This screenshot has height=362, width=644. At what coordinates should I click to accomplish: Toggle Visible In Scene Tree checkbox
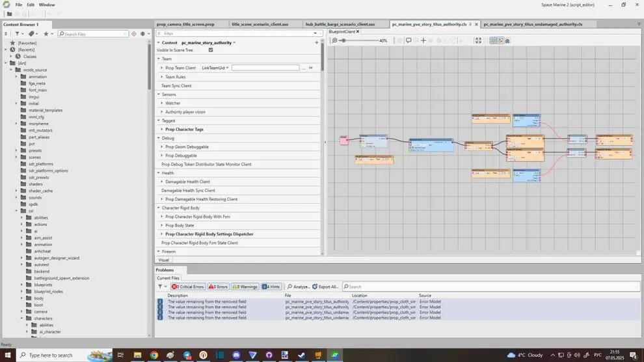(211, 50)
